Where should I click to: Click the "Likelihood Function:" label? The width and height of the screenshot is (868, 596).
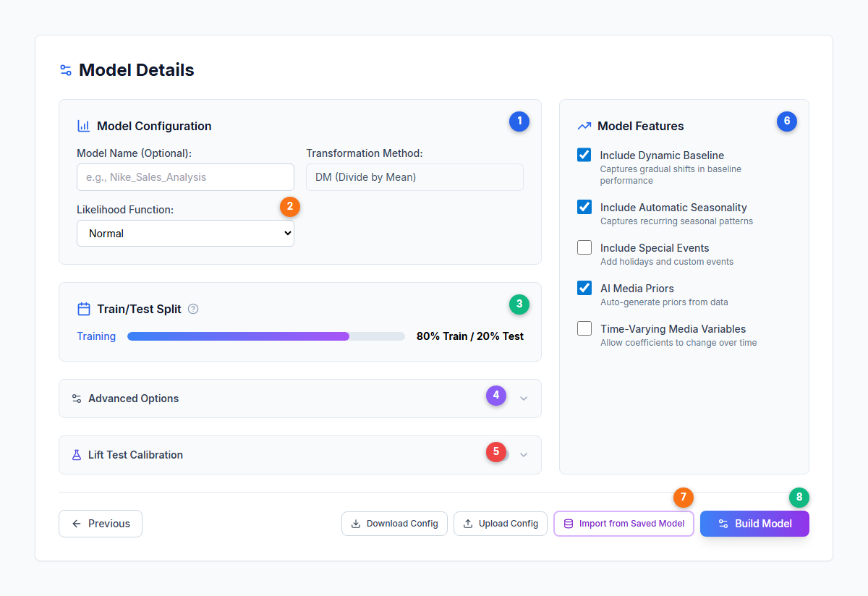point(127,210)
